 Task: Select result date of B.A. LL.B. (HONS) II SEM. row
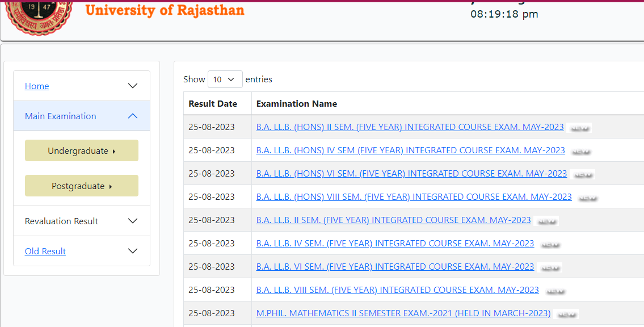tap(212, 127)
